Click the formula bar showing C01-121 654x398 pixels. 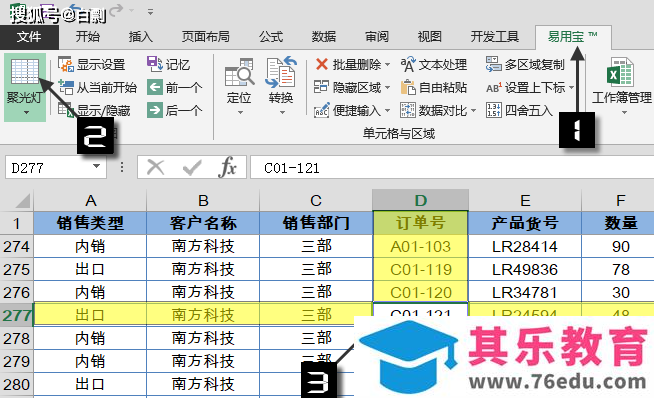(452, 168)
